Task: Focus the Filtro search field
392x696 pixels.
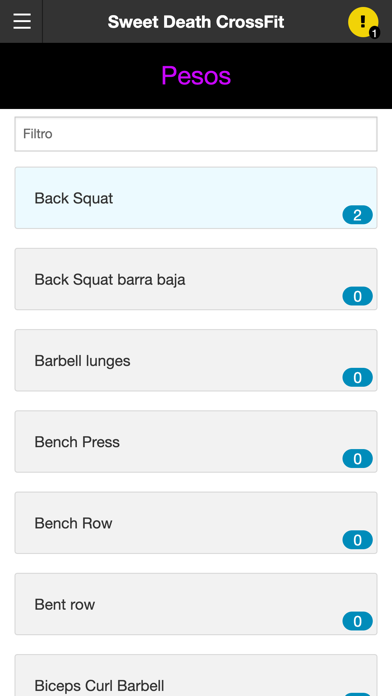Action: point(196,134)
